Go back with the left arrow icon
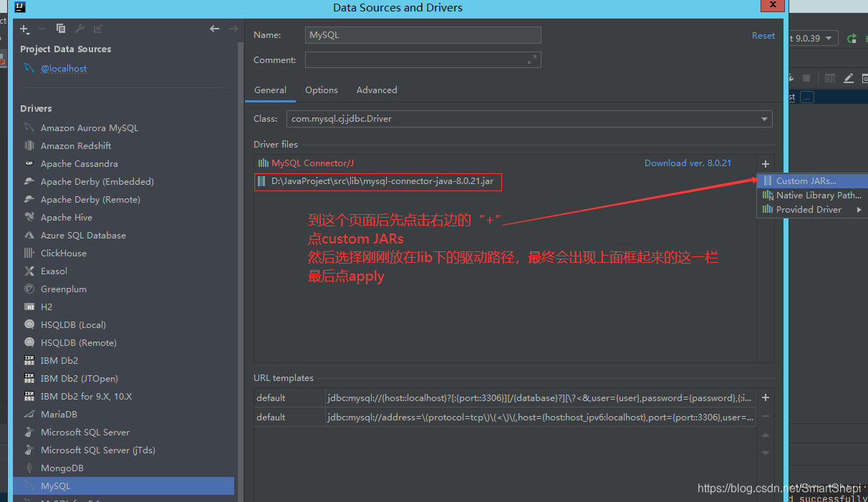 (x=214, y=29)
